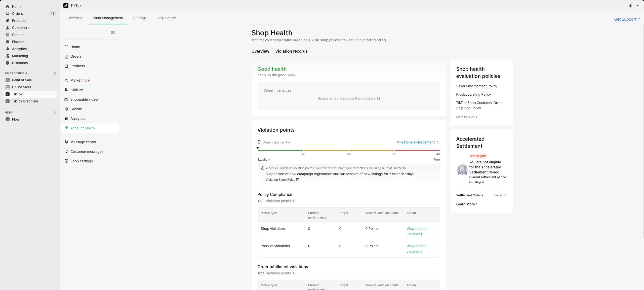Click the Affiliate people icon in the sidebar

tap(66, 90)
